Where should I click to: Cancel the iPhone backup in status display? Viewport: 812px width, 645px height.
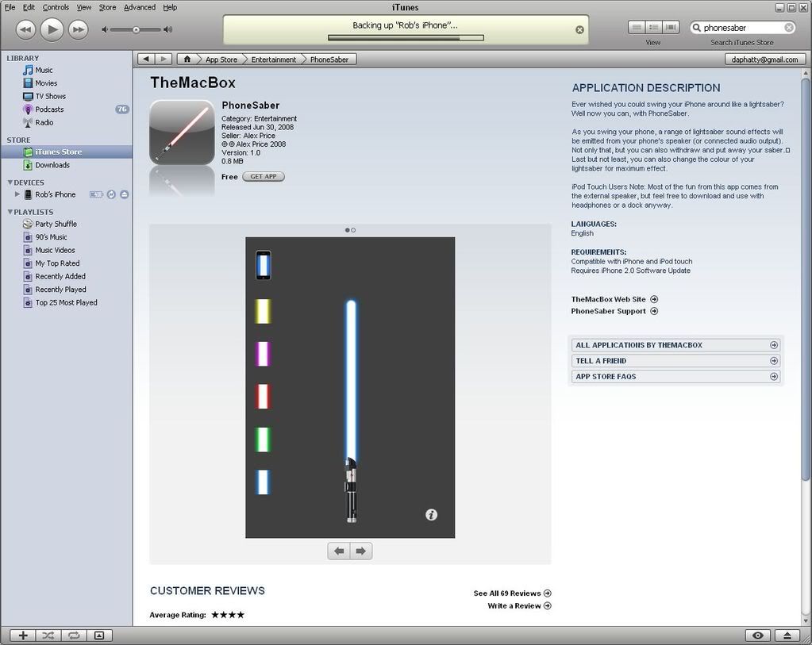pyautogui.click(x=580, y=30)
